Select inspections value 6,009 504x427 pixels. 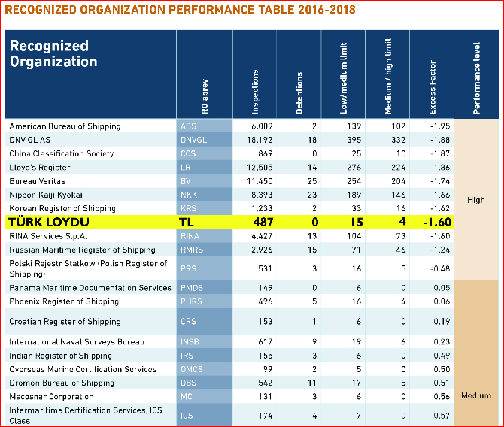pyautogui.click(x=262, y=126)
